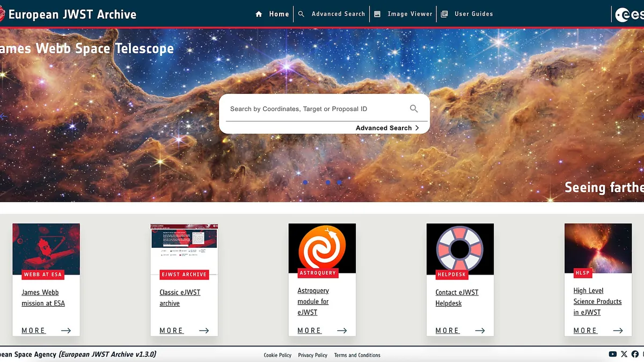Click the arrow on the James Webb mission card
Screen dimensions: 644x362
(66, 330)
